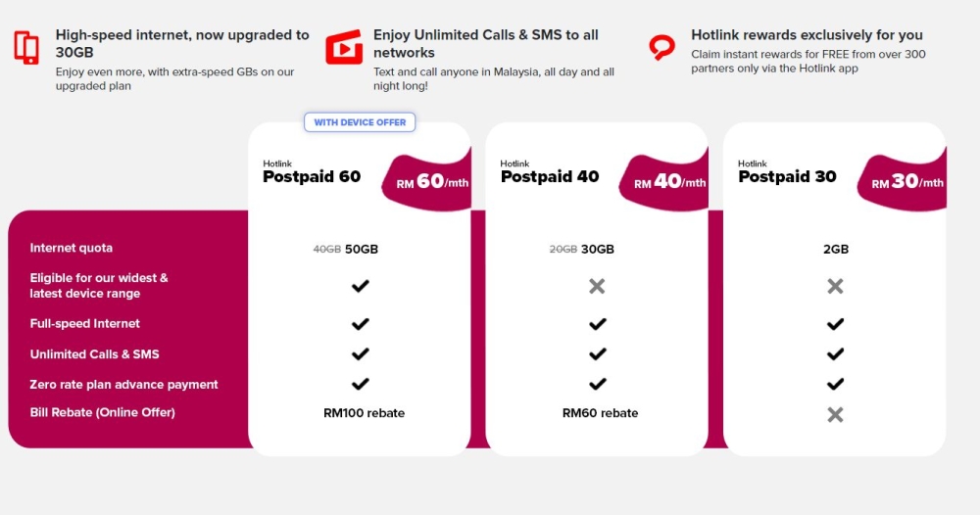Click Postpaid 60 unlimited calls checkmark
The image size is (980, 515).
click(x=360, y=354)
